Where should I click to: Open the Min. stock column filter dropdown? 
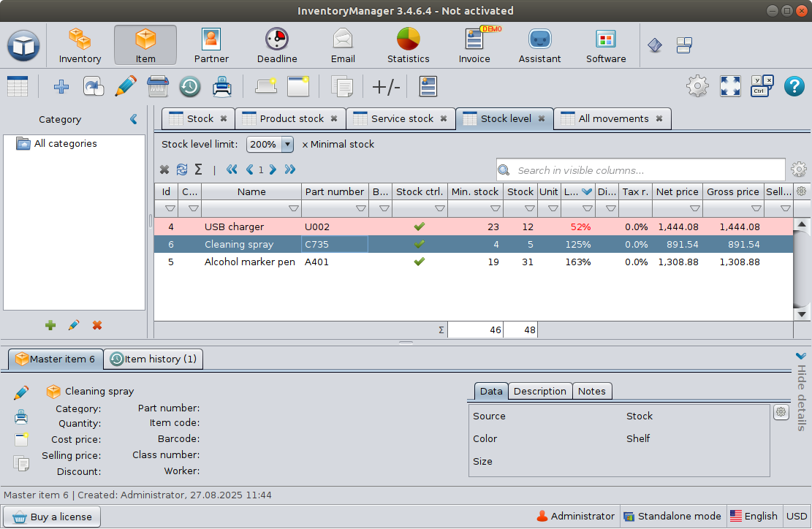click(x=495, y=208)
